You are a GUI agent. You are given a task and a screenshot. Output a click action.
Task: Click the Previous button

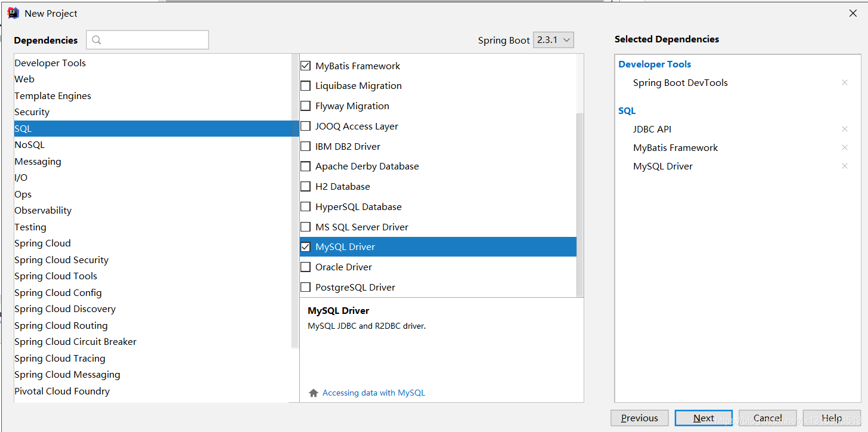[640, 418]
